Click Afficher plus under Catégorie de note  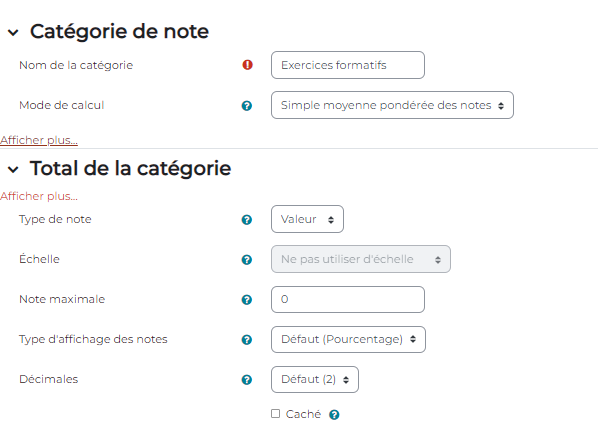[39, 140]
